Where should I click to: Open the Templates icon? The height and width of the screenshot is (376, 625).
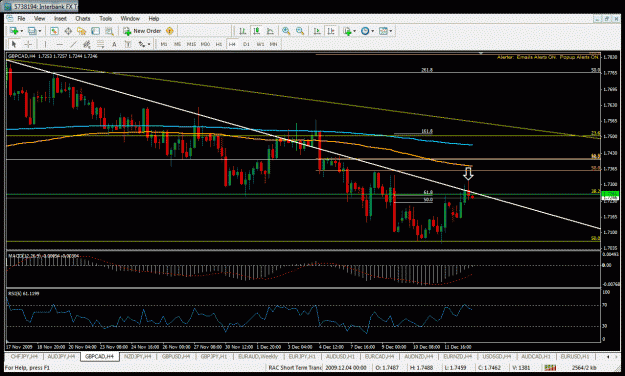tap(383, 31)
